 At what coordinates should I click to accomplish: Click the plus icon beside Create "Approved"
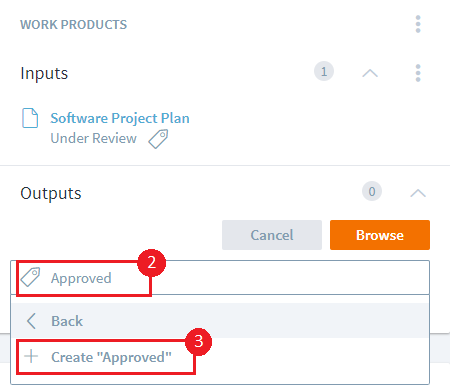pos(31,356)
